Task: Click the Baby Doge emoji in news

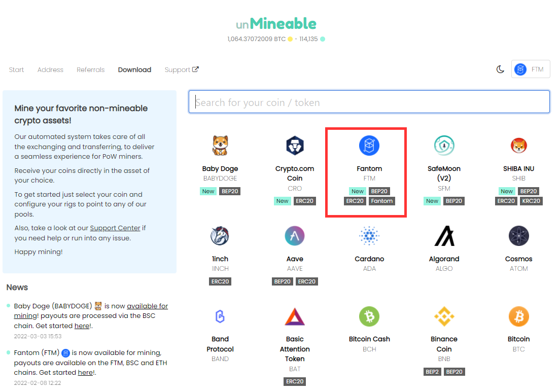Action: (98, 306)
